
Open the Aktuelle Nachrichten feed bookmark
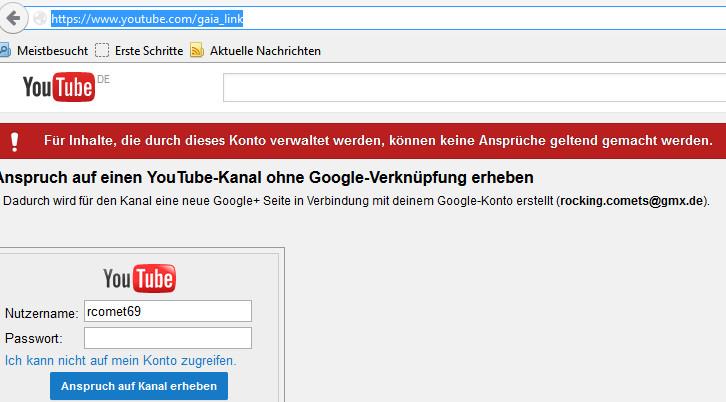point(265,50)
